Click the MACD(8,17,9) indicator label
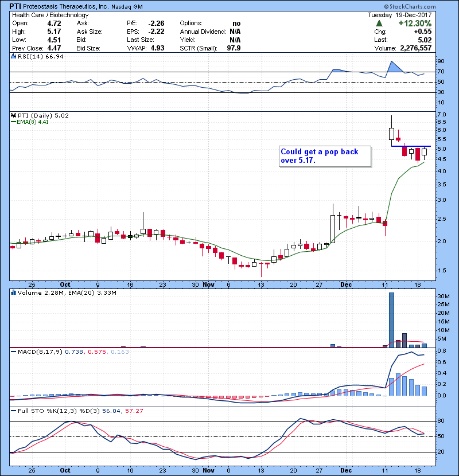 (x=40, y=352)
